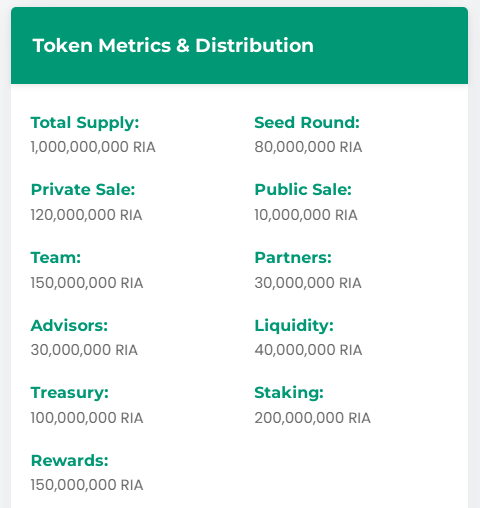The image size is (480, 508).
Task: Select the Seed Round label
Action: pyautogui.click(x=307, y=122)
